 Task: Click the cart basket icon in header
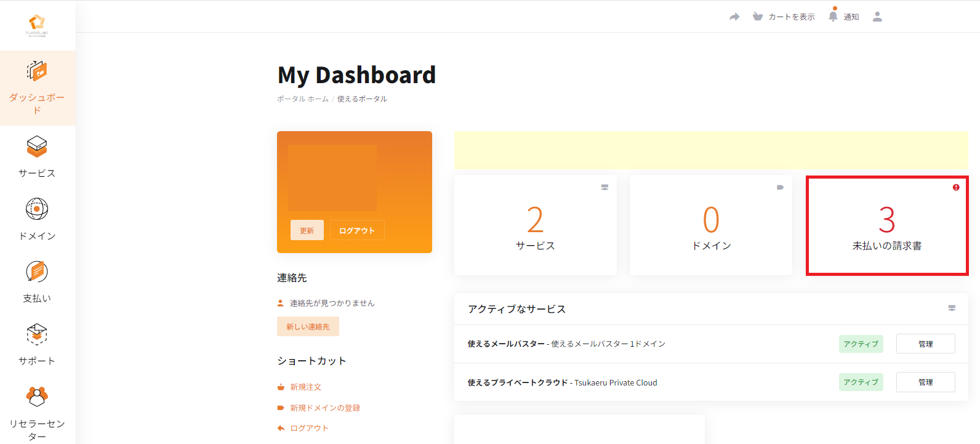click(x=758, y=17)
